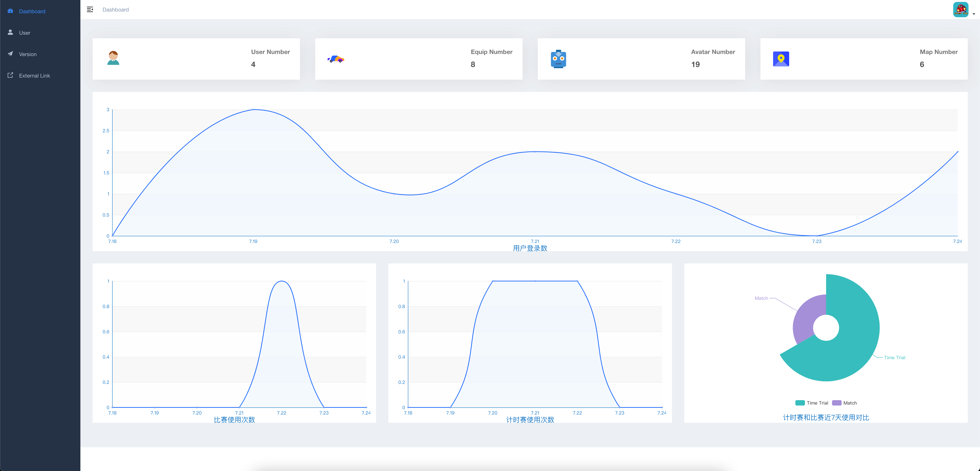Select the Version menu item
980x471 pixels.
coord(28,54)
